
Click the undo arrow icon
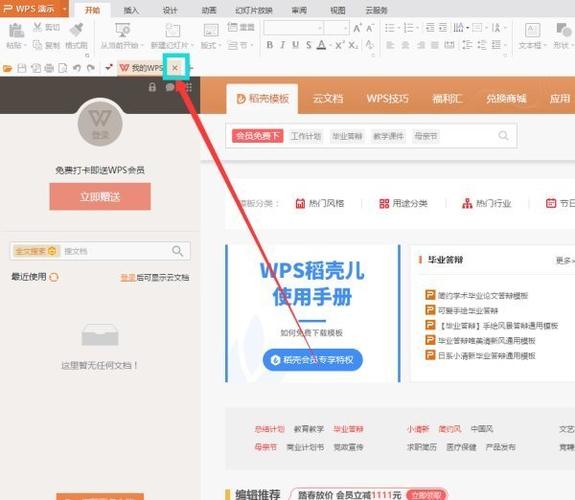(77, 68)
